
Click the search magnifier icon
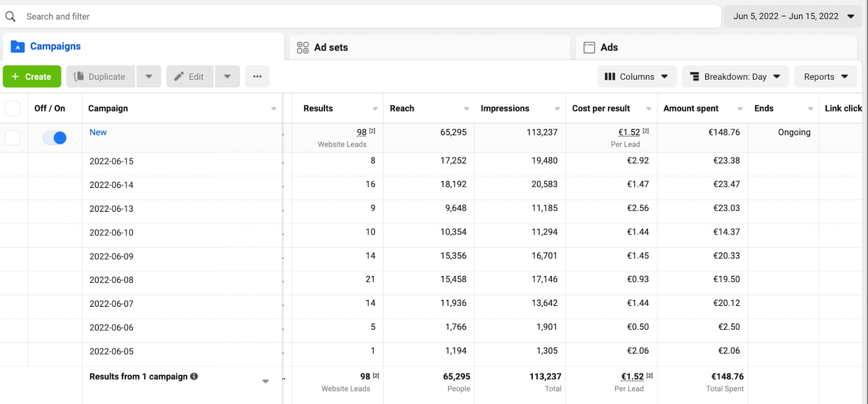10,17
